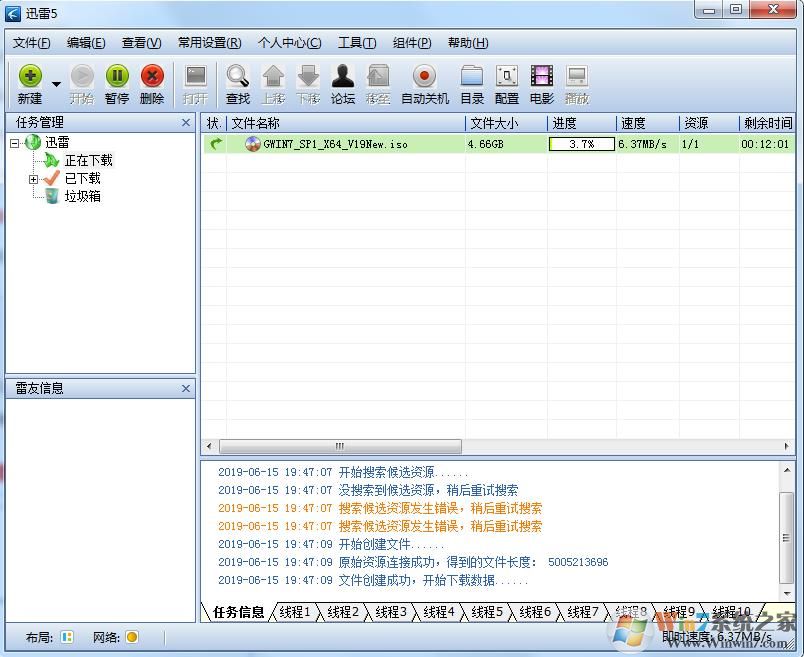Image resolution: width=804 pixels, height=657 pixels.
Task: Select 已下载 in task tree
Action: pyautogui.click(x=82, y=178)
